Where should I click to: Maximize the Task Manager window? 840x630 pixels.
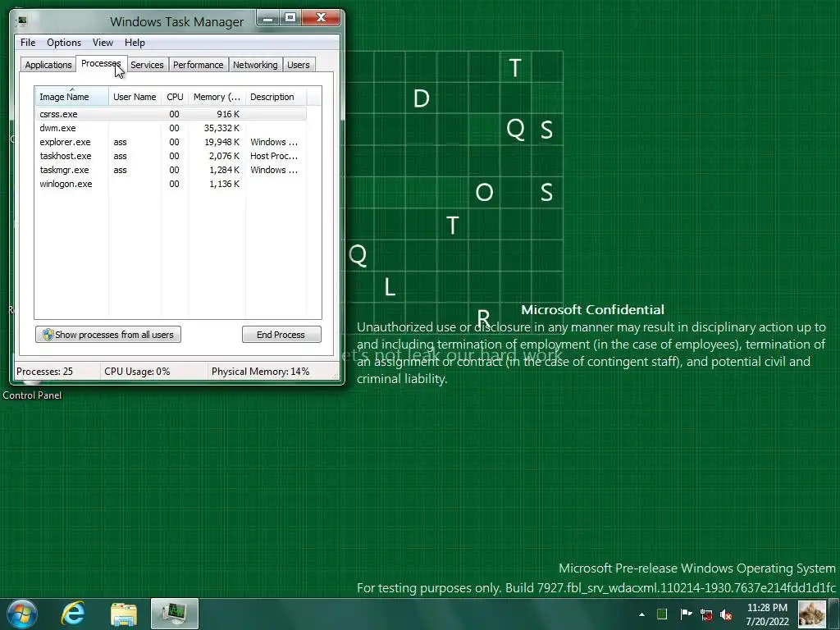point(290,18)
